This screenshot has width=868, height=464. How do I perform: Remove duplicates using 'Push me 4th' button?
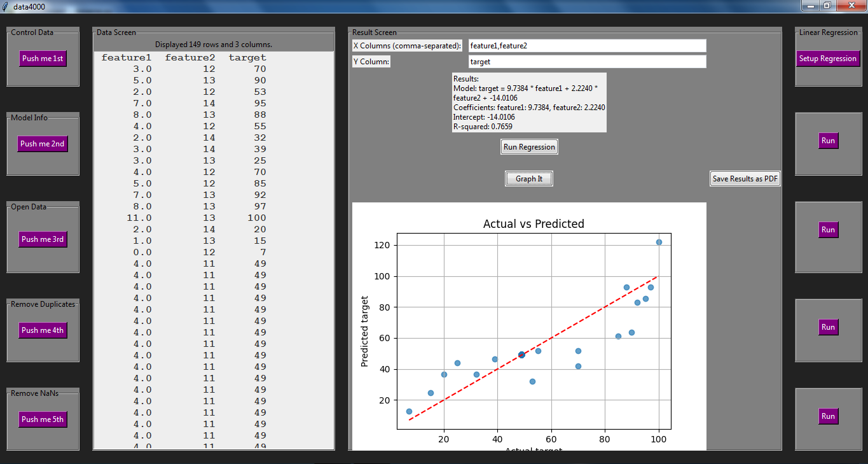(43, 330)
